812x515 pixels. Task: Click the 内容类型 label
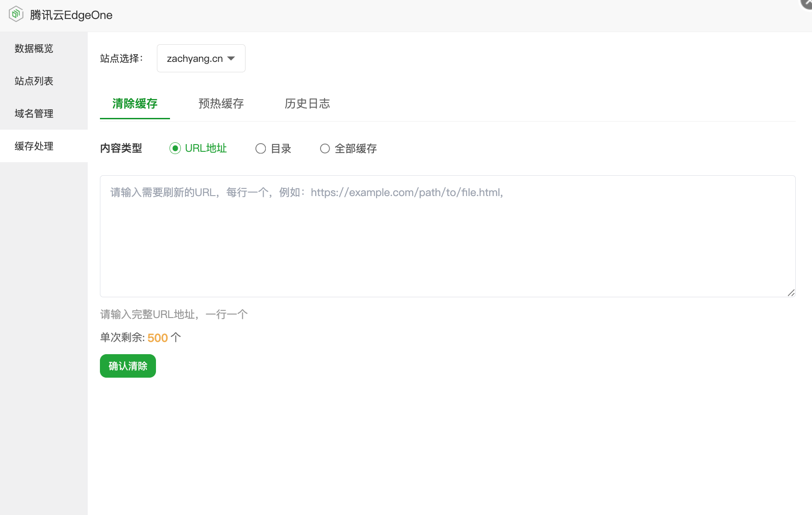(121, 148)
